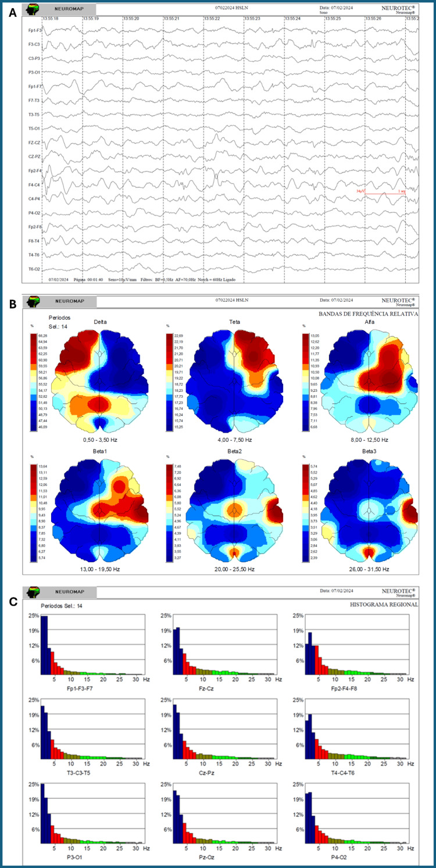
Task: Select the T4-T6 channel label
Action: tap(34, 255)
